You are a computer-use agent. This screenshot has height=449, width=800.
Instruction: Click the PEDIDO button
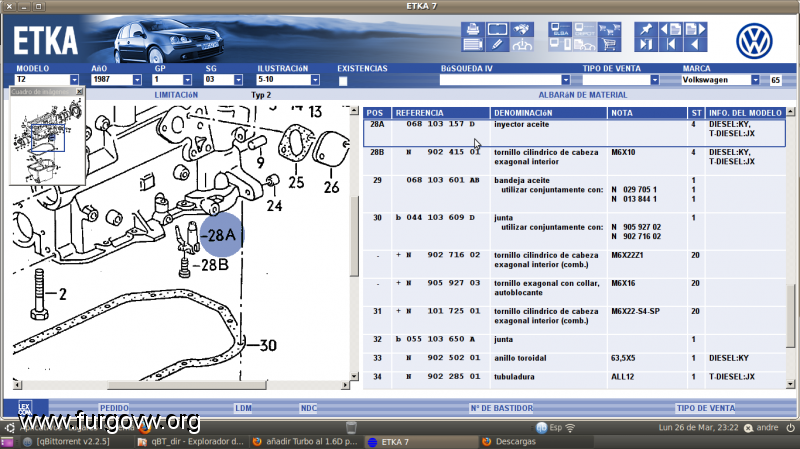(114, 408)
